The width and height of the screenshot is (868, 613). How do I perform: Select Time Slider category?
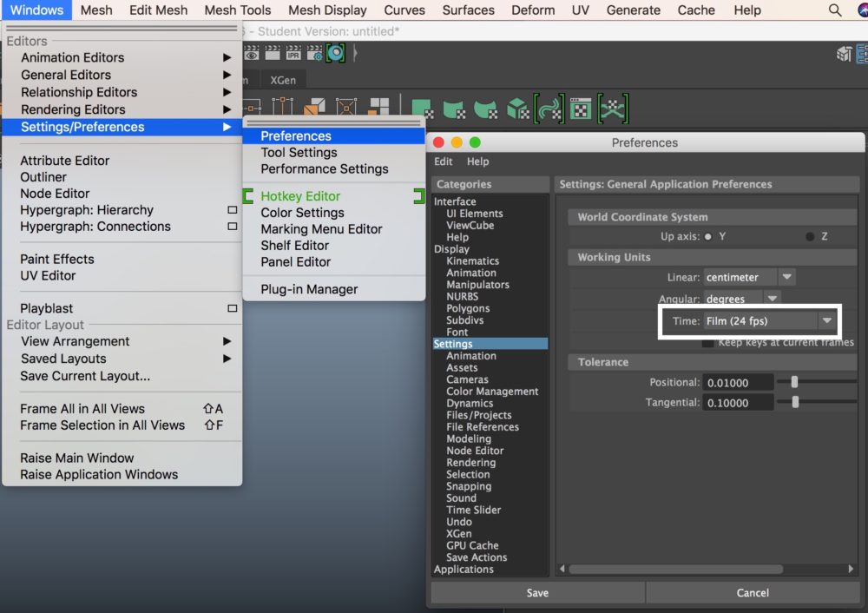(x=473, y=510)
